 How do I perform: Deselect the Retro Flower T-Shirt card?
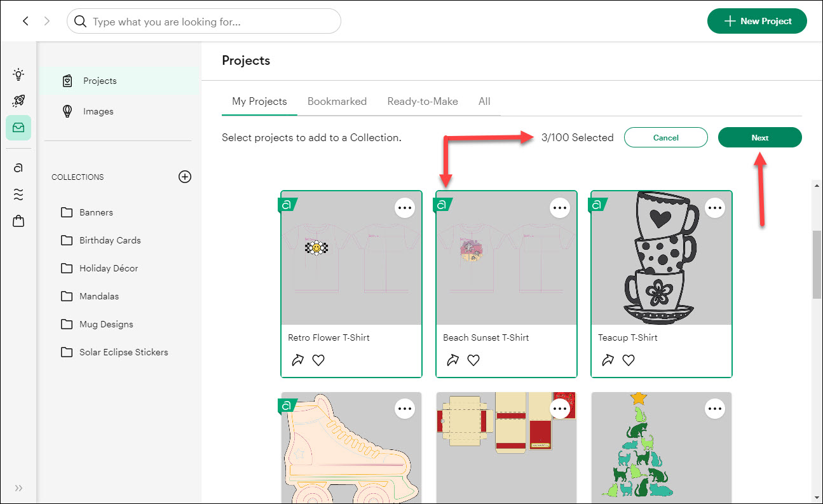click(351, 267)
